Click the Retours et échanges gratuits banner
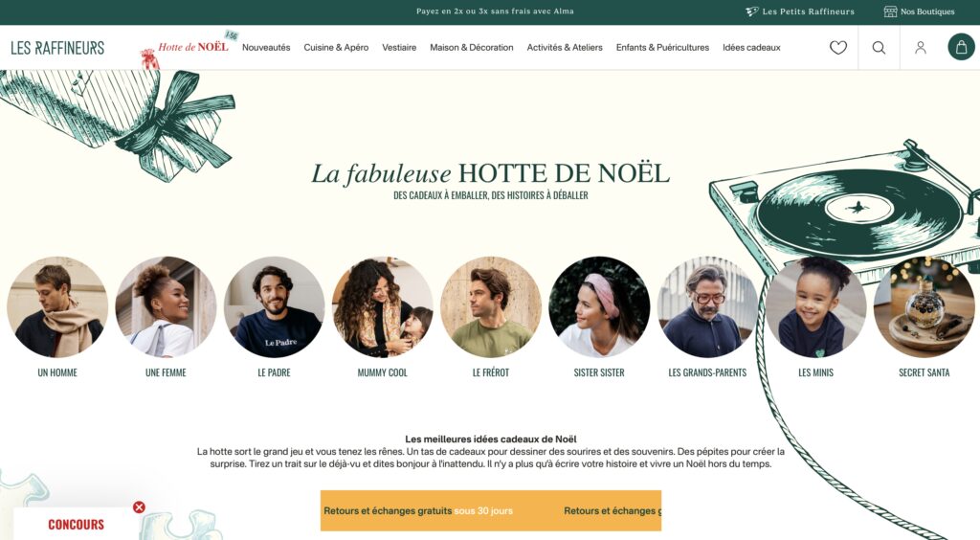The image size is (980, 540). pyautogui.click(x=491, y=510)
